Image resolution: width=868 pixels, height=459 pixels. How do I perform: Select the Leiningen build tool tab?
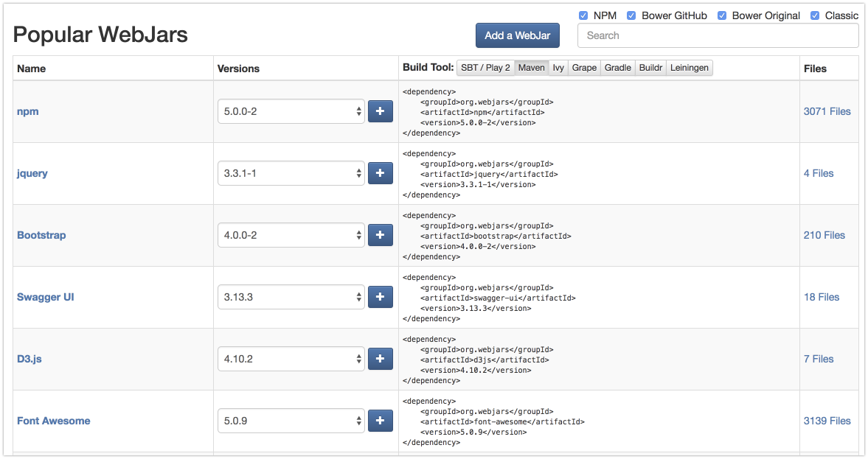coord(690,68)
